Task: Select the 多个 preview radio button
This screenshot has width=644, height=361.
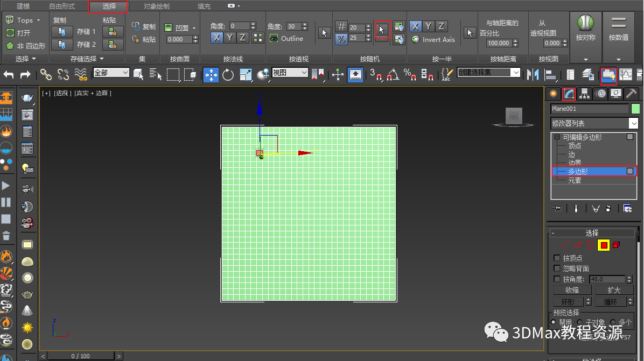Action: [x=613, y=322]
